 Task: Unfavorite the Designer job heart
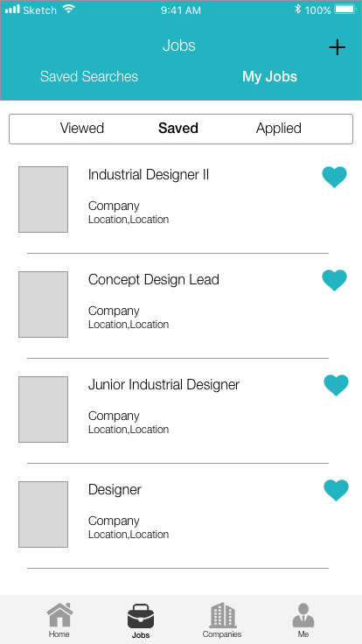coord(336,490)
